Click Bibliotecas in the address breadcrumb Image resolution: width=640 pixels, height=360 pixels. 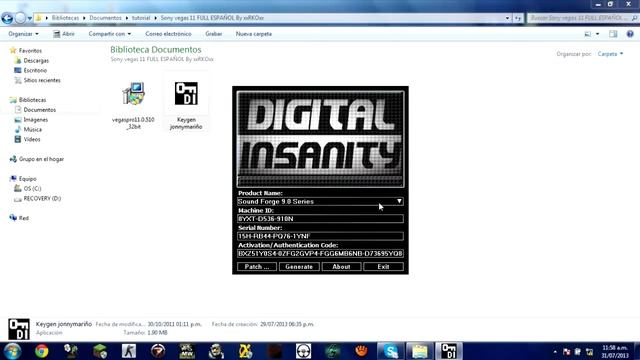pyautogui.click(x=65, y=18)
